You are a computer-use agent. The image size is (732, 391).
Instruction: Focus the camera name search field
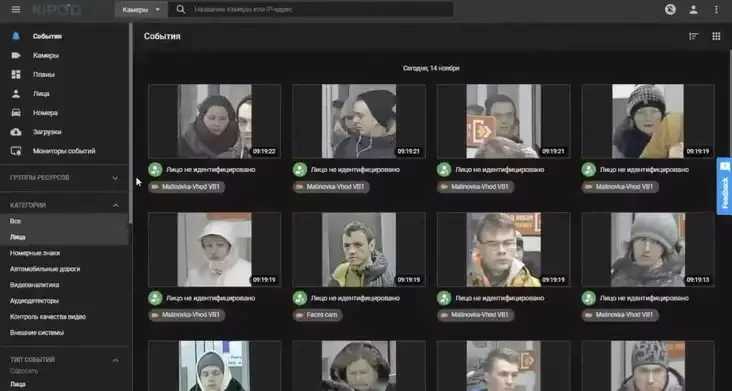pyautogui.click(x=322, y=9)
